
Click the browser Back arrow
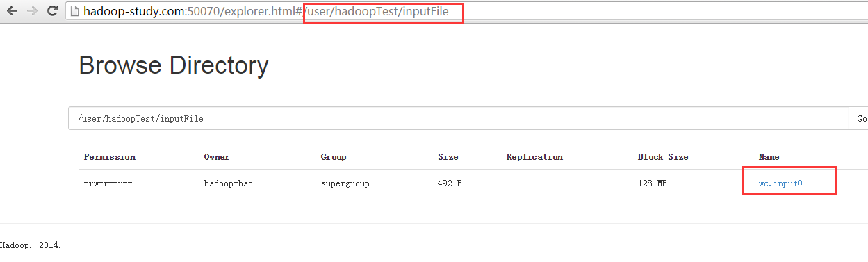12,11
